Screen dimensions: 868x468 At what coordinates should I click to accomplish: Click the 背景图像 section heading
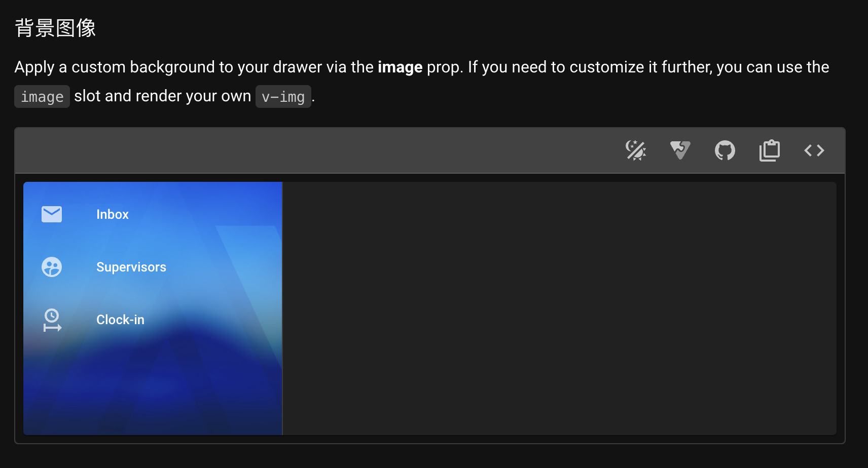tap(55, 28)
